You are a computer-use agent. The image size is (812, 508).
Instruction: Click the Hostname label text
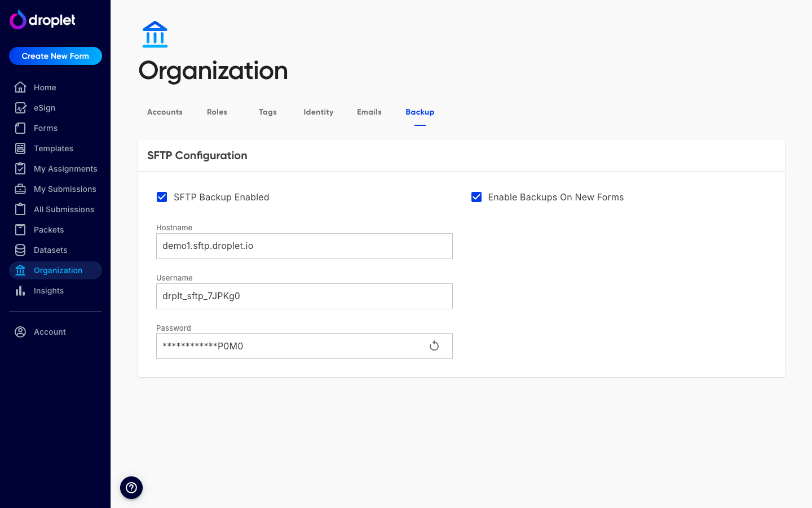[x=174, y=227]
